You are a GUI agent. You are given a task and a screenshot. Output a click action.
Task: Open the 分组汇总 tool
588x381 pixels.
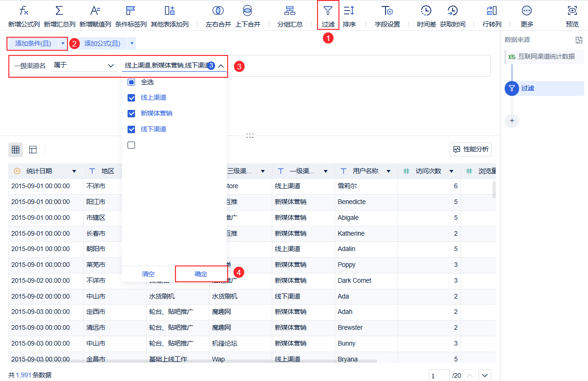[290, 17]
